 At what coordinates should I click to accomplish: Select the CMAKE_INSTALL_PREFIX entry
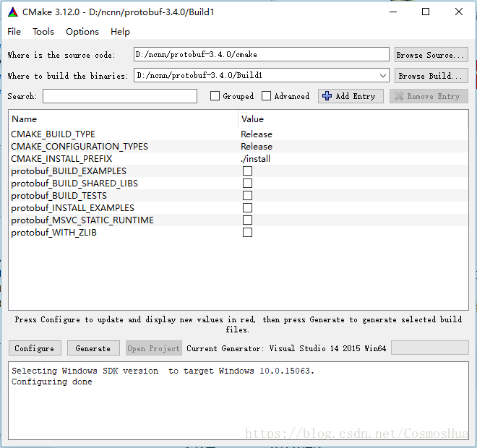tap(61, 159)
